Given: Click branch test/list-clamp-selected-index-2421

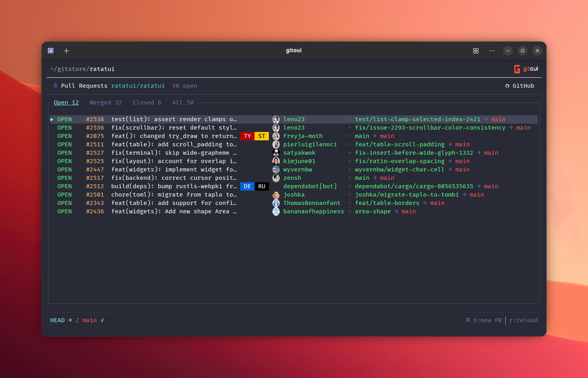Looking at the screenshot, I should (417, 119).
